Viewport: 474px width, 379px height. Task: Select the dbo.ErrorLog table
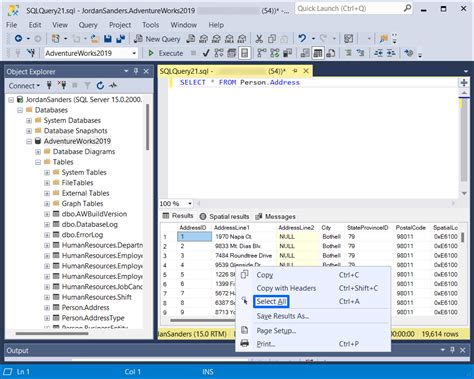coord(82,235)
